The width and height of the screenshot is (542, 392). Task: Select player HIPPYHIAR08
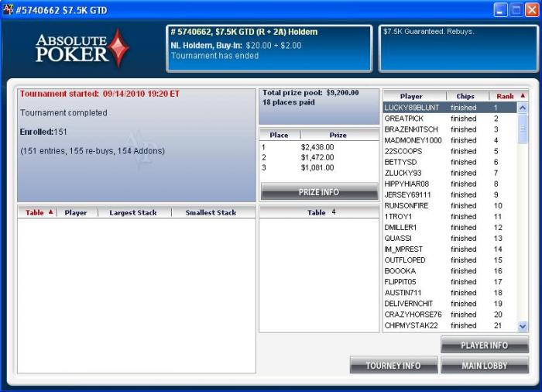tap(450, 184)
